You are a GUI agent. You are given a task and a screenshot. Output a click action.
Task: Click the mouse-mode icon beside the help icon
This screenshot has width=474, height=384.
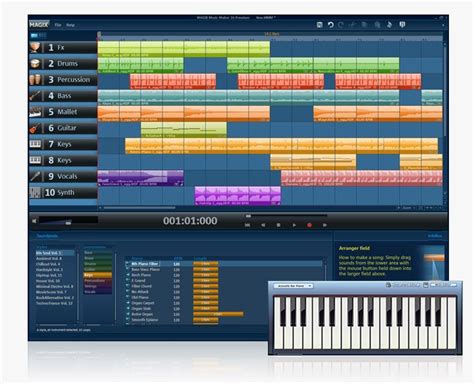(x=389, y=25)
